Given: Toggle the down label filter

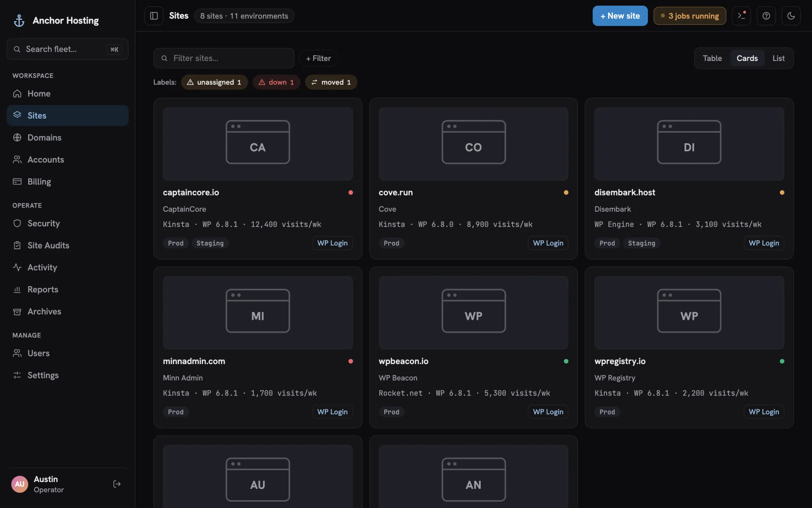Looking at the screenshot, I should pyautogui.click(x=276, y=82).
